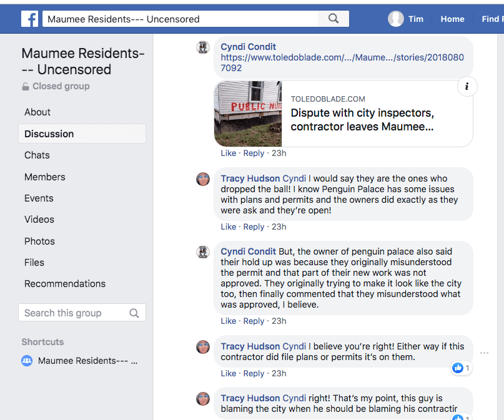Open the Discussion tab in sidebar

(49, 134)
